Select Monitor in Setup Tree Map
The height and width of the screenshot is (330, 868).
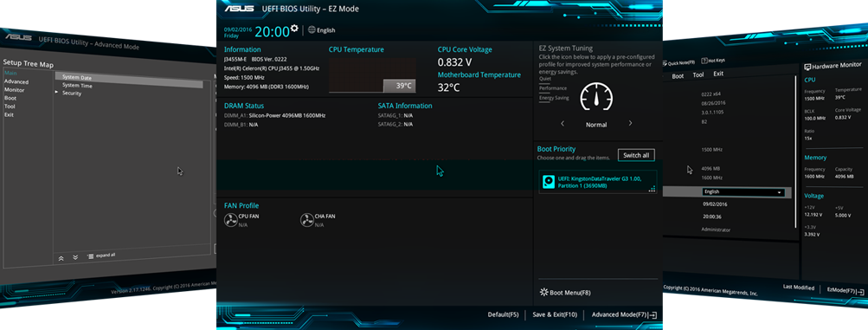coord(15,90)
